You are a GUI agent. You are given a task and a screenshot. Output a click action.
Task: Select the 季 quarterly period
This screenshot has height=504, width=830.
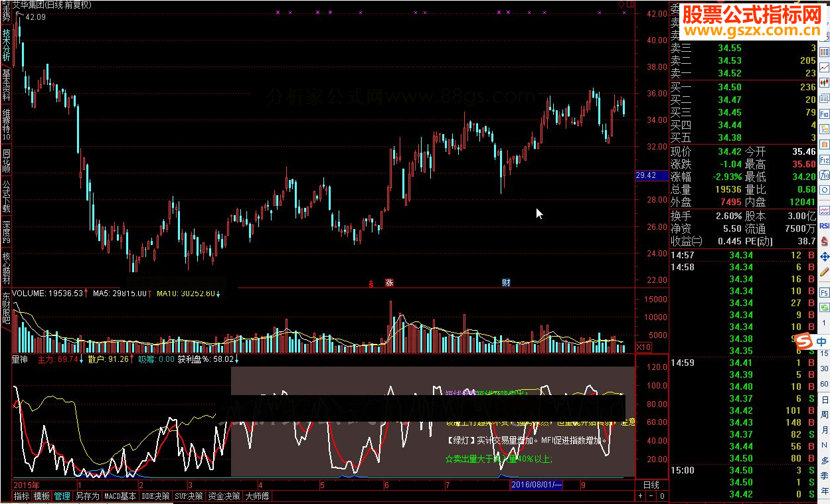825,475
